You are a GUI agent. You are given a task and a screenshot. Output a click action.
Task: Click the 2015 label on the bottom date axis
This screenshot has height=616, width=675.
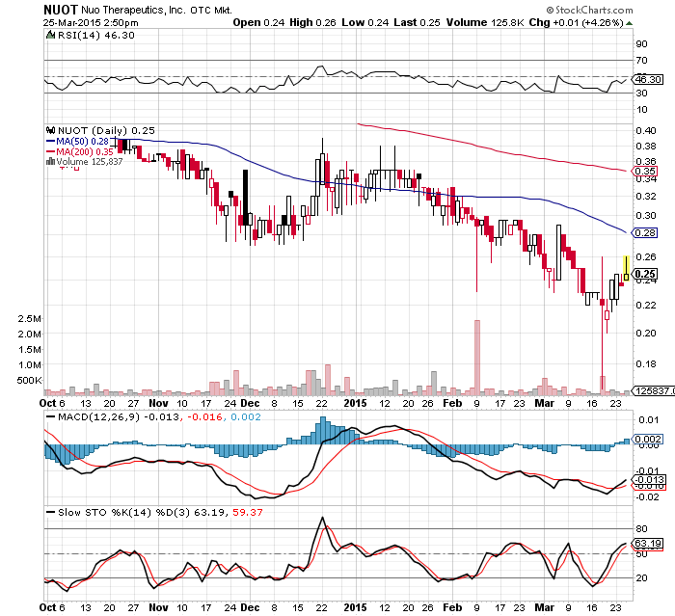pyautogui.click(x=355, y=607)
